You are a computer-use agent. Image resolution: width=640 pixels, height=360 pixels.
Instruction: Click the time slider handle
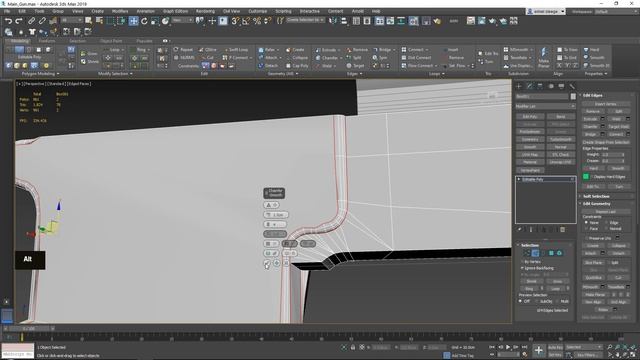coord(29,329)
